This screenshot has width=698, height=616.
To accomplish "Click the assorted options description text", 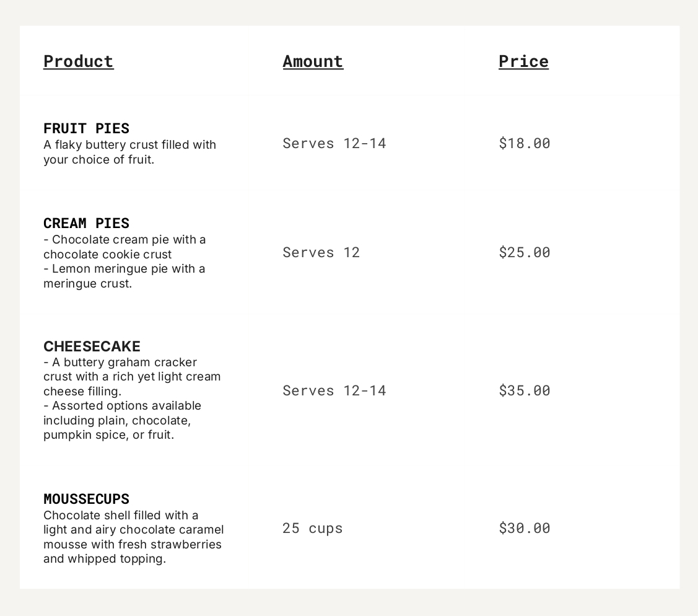I will tap(122, 420).
